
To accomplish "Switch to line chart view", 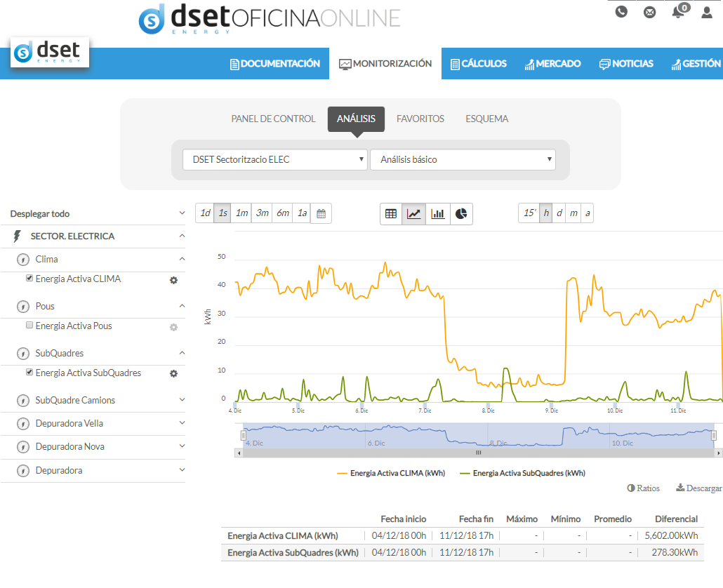I will [x=414, y=214].
